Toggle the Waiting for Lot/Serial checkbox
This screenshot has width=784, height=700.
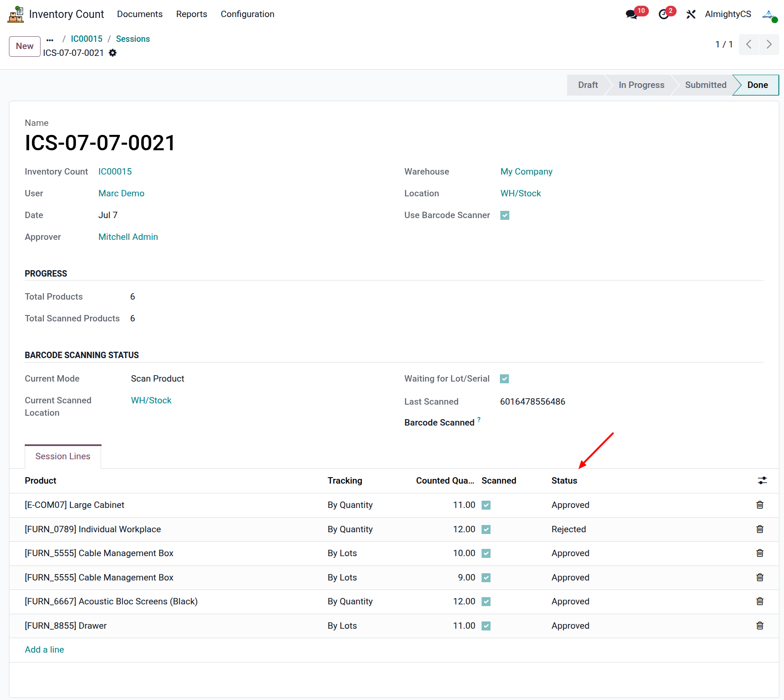[505, 379]
